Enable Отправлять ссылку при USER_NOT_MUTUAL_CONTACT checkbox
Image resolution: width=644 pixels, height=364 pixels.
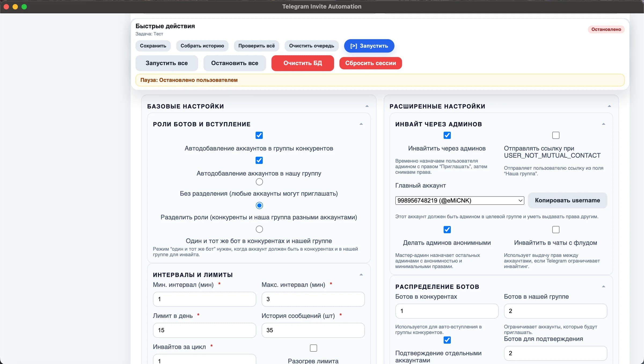556,135
